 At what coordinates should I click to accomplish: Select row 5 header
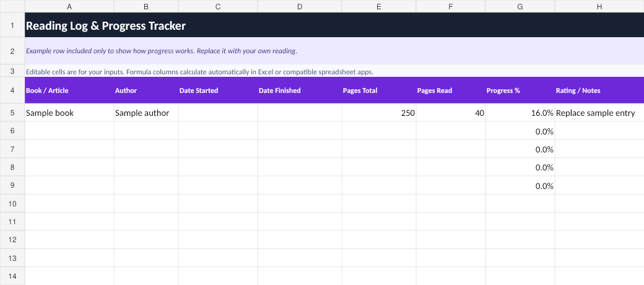[12, 113]
